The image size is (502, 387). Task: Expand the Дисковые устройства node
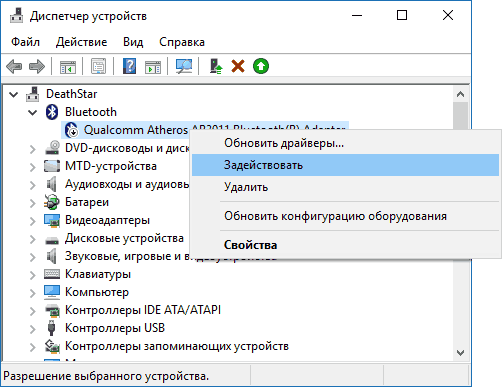(x=32, y=239)
